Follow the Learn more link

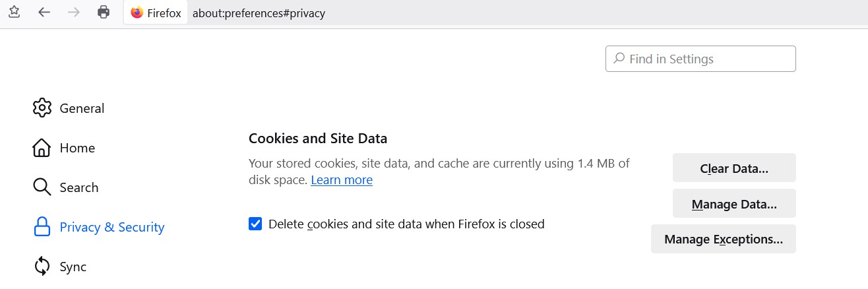click(342, 180)
